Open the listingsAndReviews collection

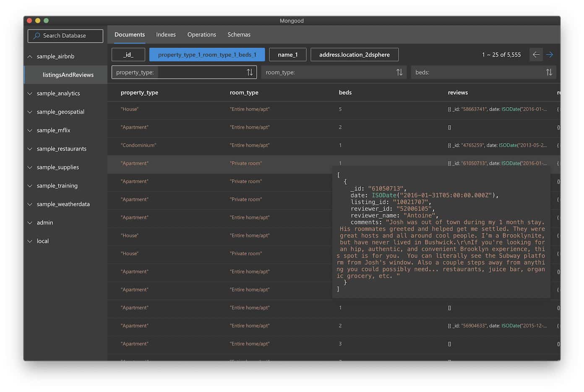click(x=68, y=75)
